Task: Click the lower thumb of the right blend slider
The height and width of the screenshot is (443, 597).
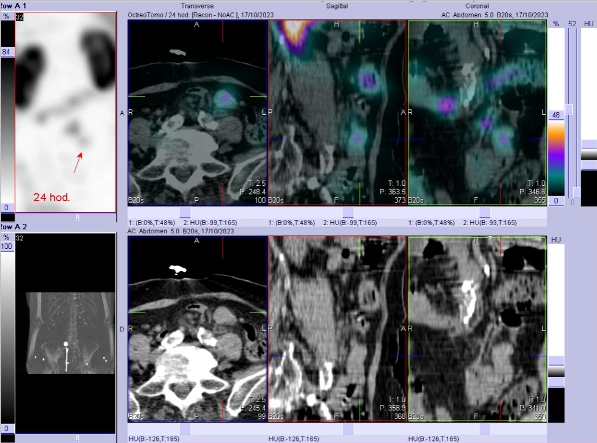Action: [576, 192]
